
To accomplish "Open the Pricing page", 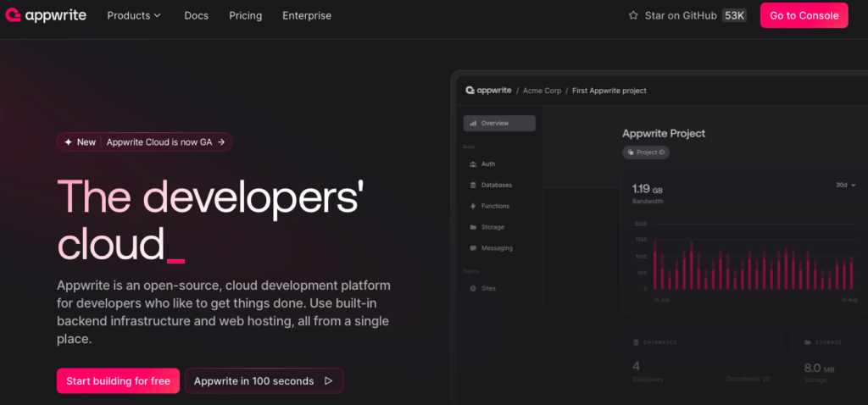I will (x=245, y=15).
